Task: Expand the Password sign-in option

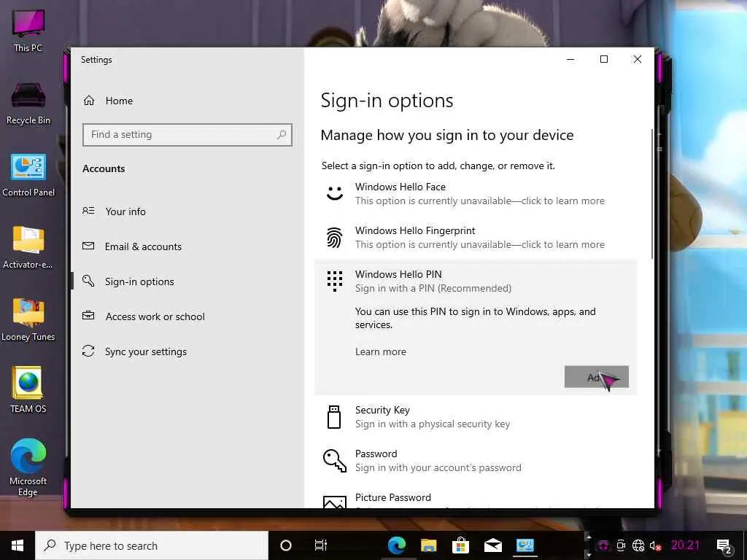Action: tap(476, 461)
